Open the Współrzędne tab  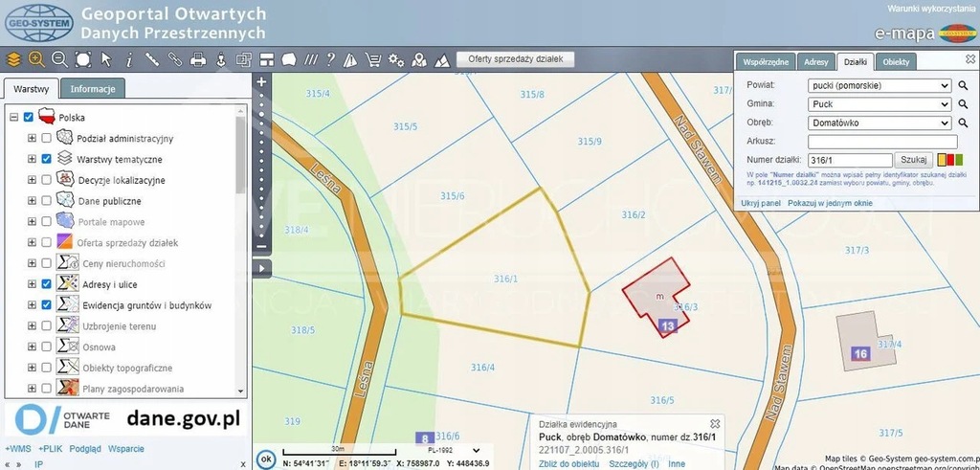pos(766,62)
